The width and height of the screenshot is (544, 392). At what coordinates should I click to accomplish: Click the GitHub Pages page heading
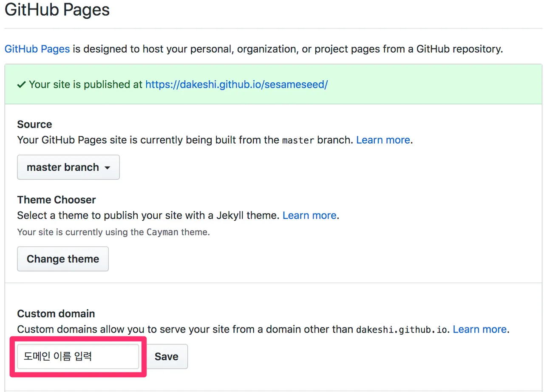click(x=57, y=10)
